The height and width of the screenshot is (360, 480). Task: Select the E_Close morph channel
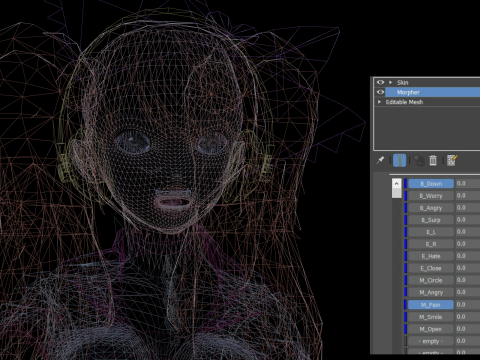click(431, 268)
